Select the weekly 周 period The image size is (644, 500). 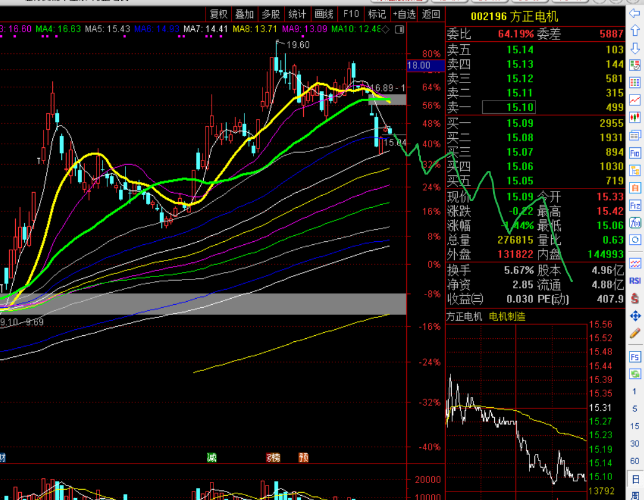[635, 495]
